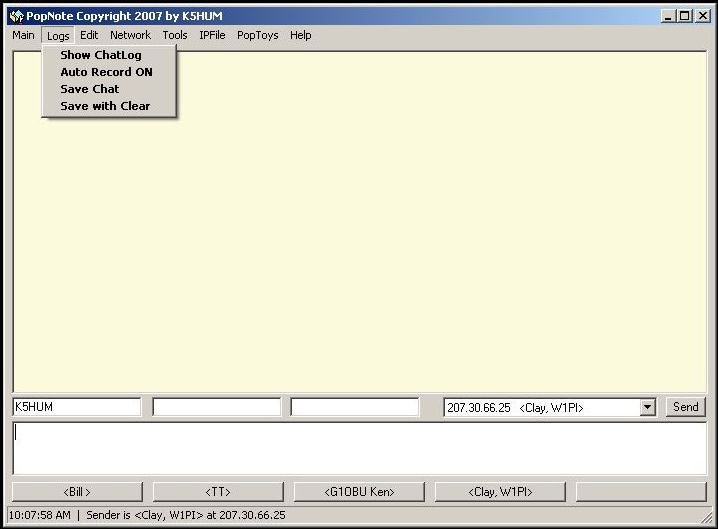The image size is (718, 529).
Task: Click the <Clay, W1PI> contact button
Action: 500,491
